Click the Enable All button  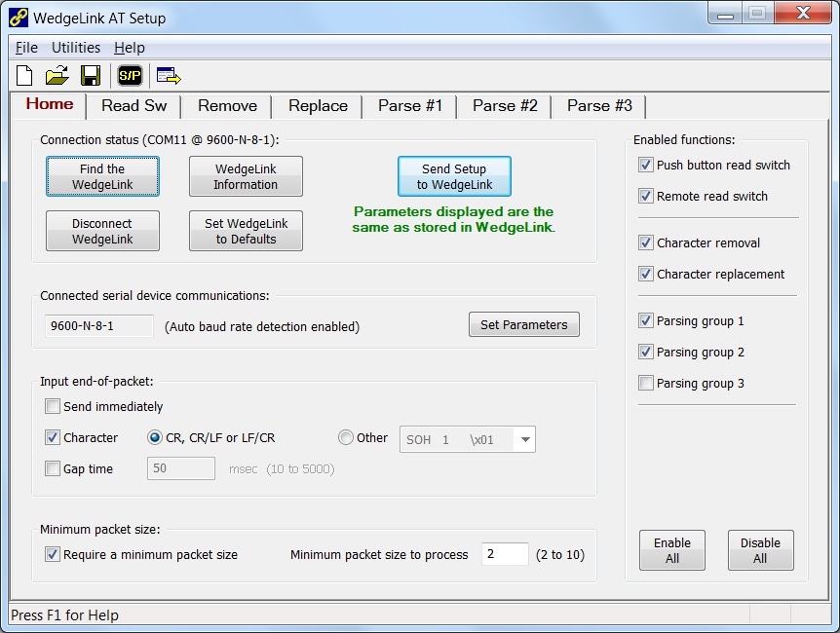pyautogui.click(x=671, y=550)
